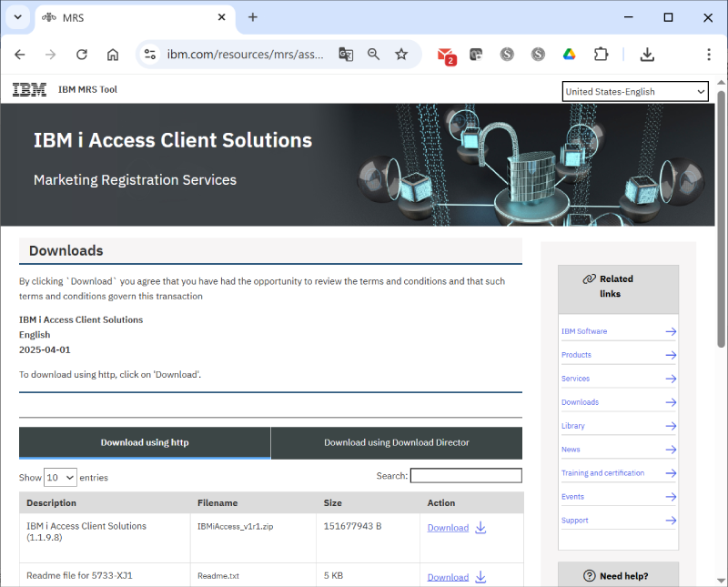
Task: Select the MRS browser tab
Action: [135, 17]
